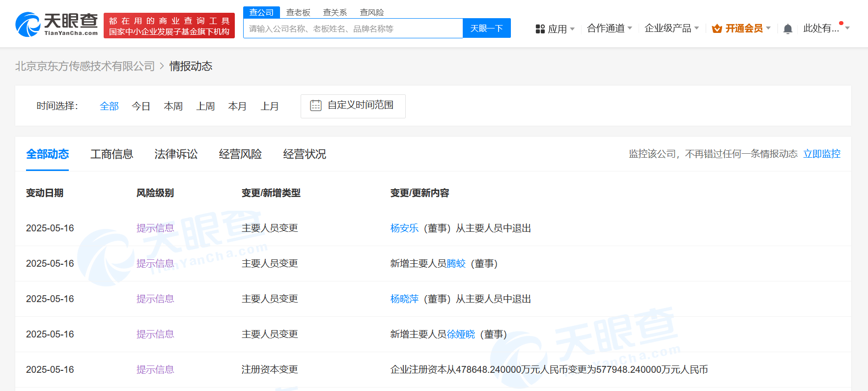Select the 查公司 search tab
Screen dimensions: 868x391
coord(261,12)
